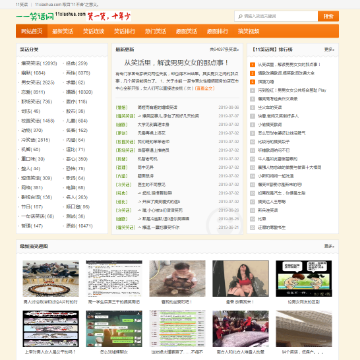Open the orange rank 1 badge item
Image resolution: width=360 pixels, height=360 pixels.
click(252, 64)
